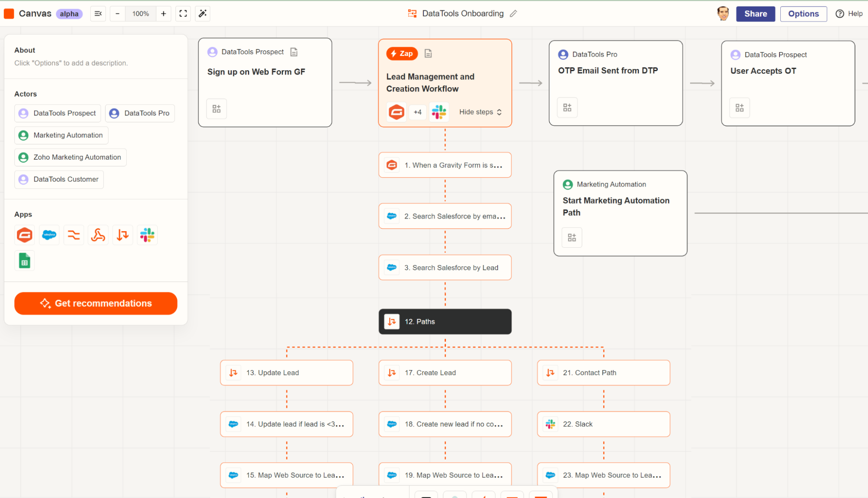Open step 17 Create Lead
This screenshot has height=498, width=868.
tap(445, 373)
